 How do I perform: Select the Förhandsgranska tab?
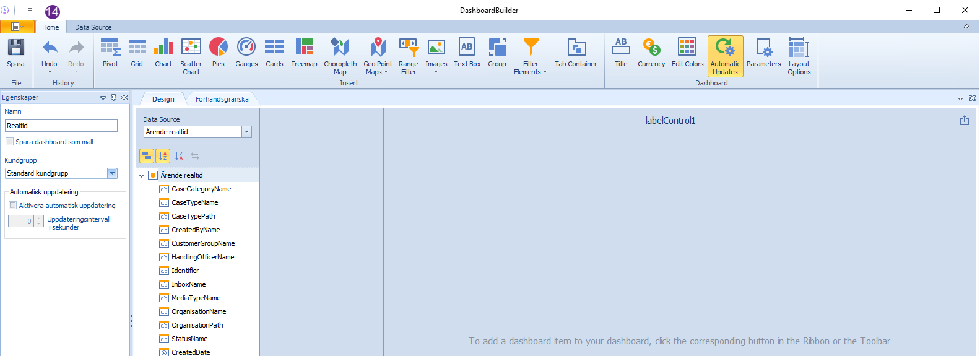(x=222, y=99)
